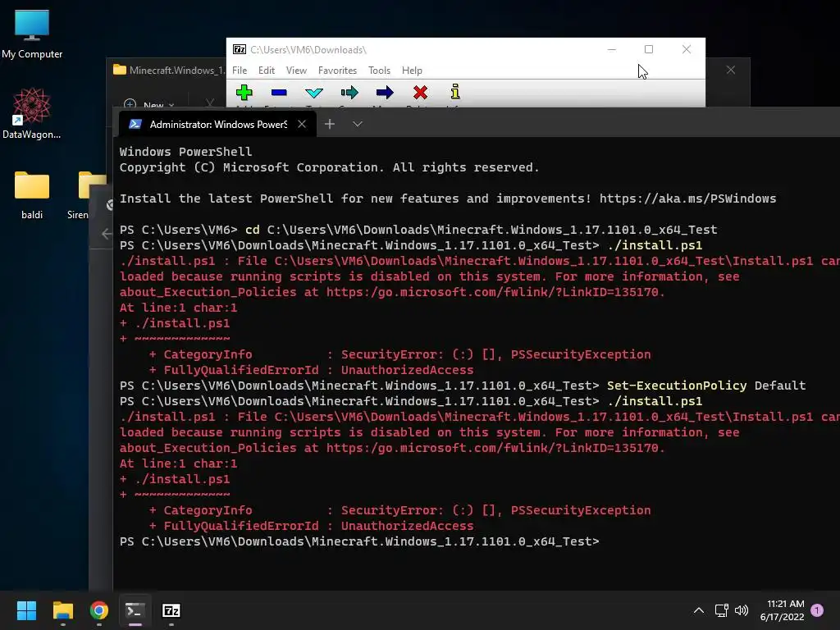Open Google Chrome from the taskbar
840x630 pixels.
(x=99, y=610)
